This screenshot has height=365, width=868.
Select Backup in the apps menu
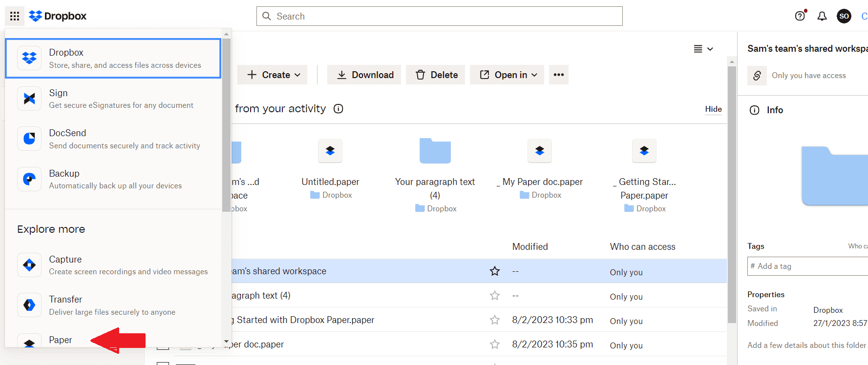113,179
